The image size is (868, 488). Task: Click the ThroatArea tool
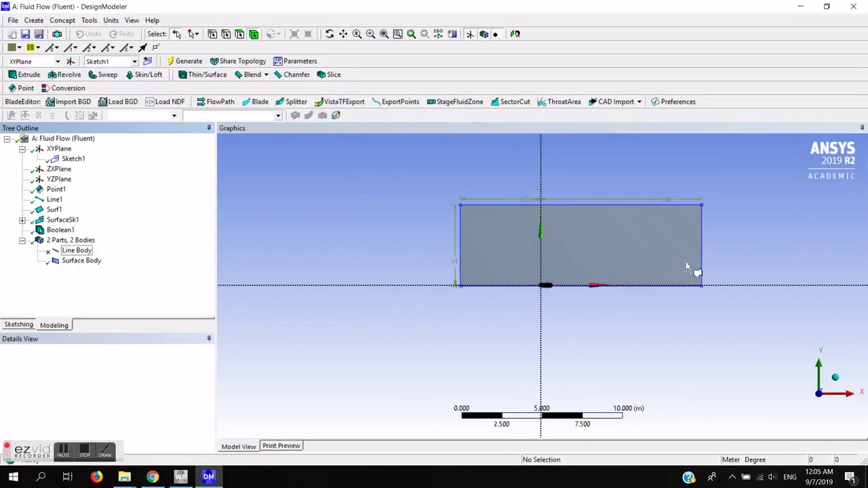tap(559, 102)
